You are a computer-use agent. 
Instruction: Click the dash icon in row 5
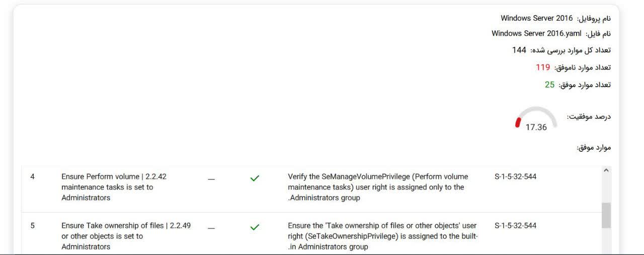point(211,228)
